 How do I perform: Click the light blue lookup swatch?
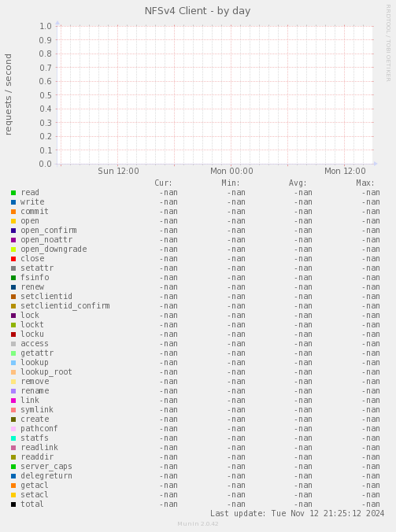coord(13,363)
